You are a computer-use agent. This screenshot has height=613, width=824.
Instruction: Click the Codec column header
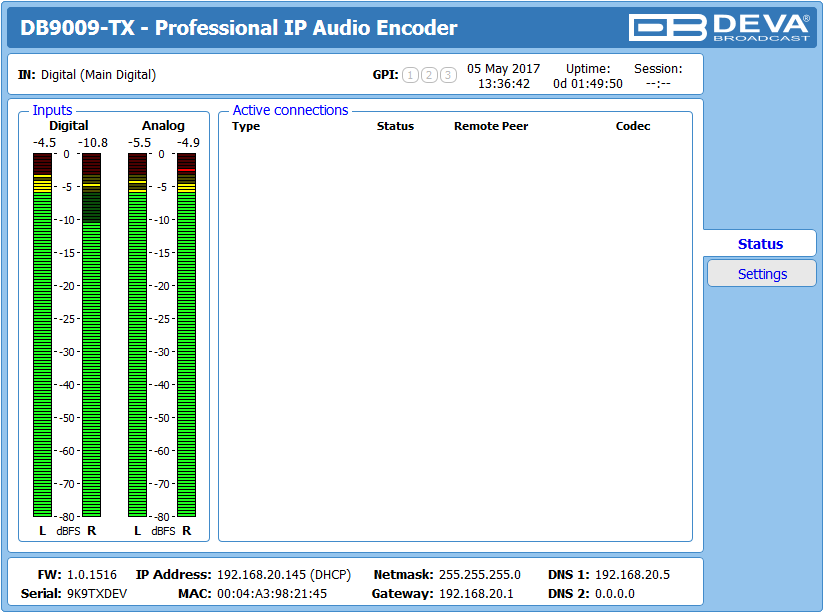633,126
